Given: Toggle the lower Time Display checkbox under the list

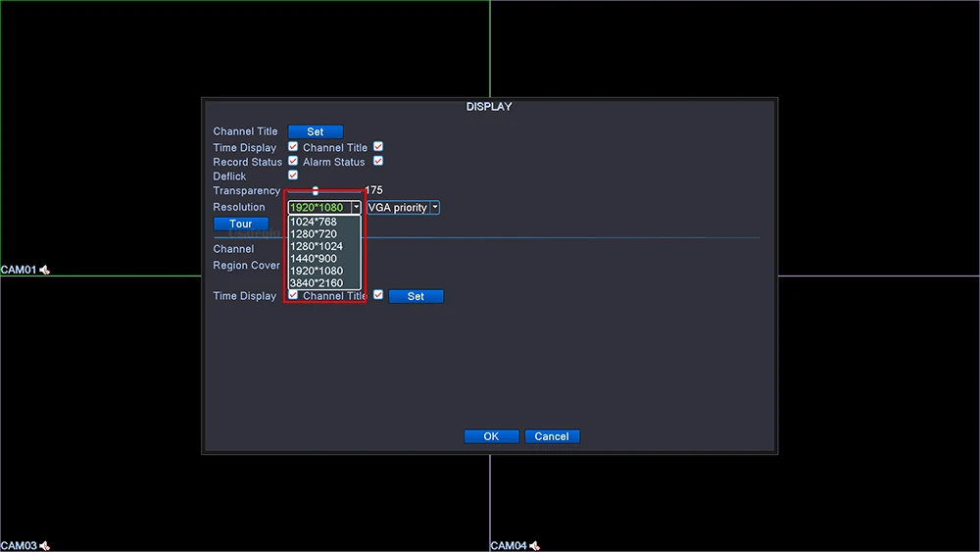Looking at the screenshot, I should [292, 294].
